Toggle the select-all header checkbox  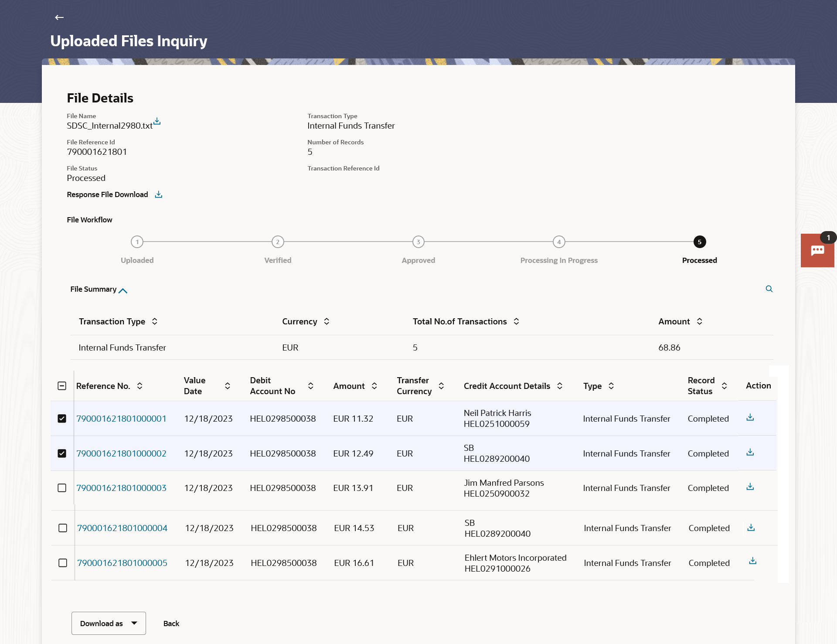[62, 386]
